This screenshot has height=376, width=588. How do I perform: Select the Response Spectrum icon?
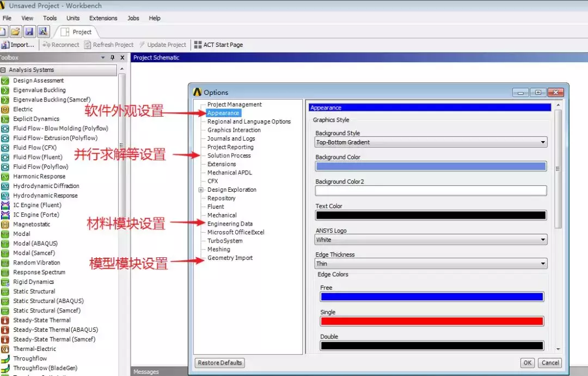point(5,272)
